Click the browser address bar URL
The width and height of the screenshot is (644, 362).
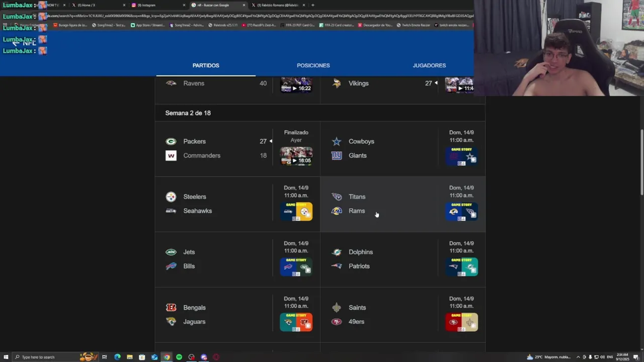tap(260, 16)
